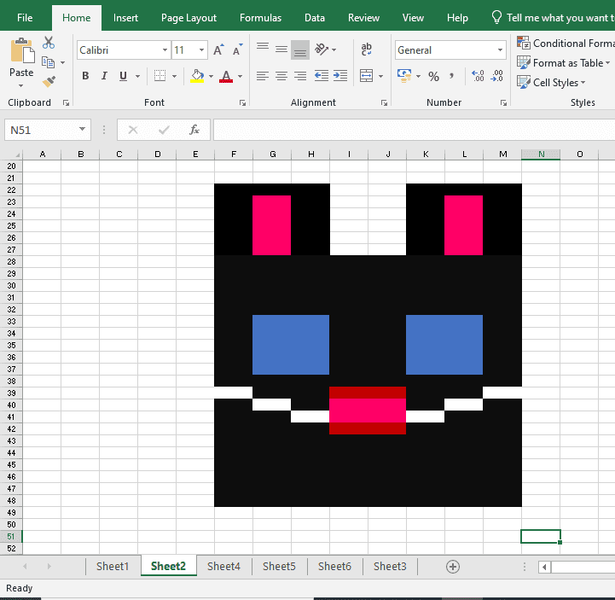Click the Borders grid icon
The height and width of the screenshot is (600, 615).
(x=160, y=76)
